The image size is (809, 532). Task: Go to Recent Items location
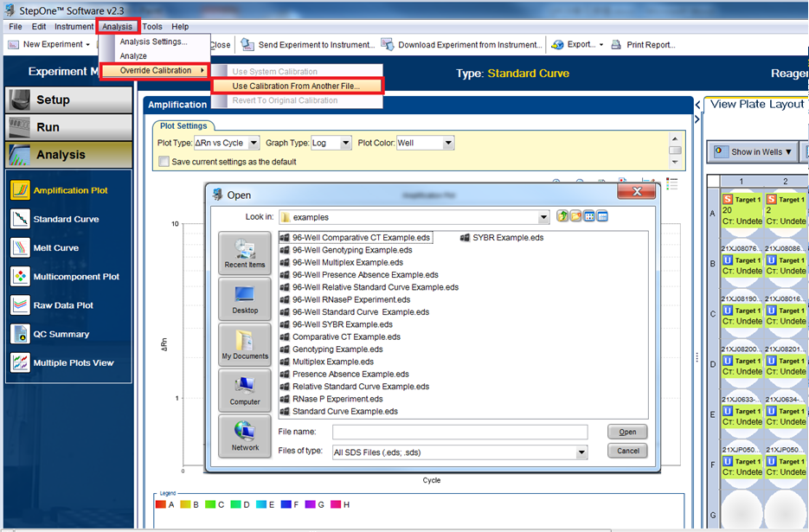pos(245,253)
